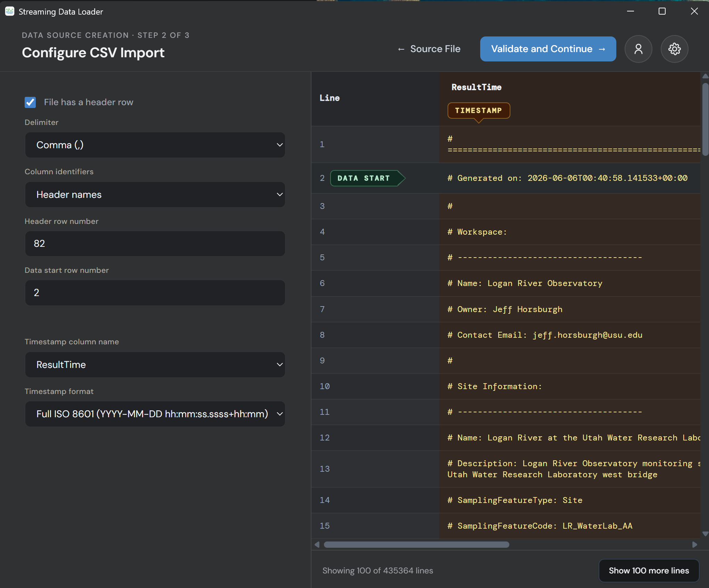Click the Contact Email row text

pos(545,335)
